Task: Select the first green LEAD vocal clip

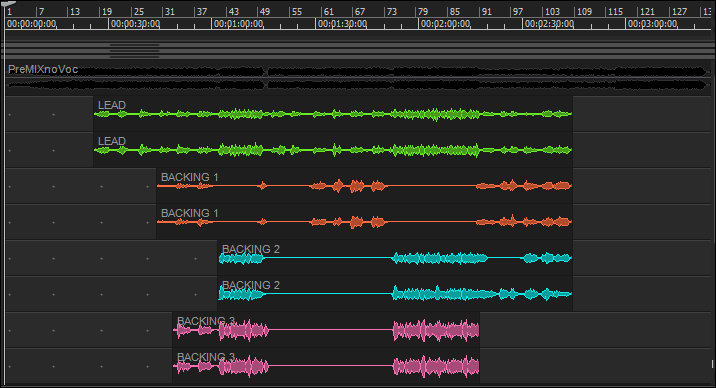Action: coord(333,114)
